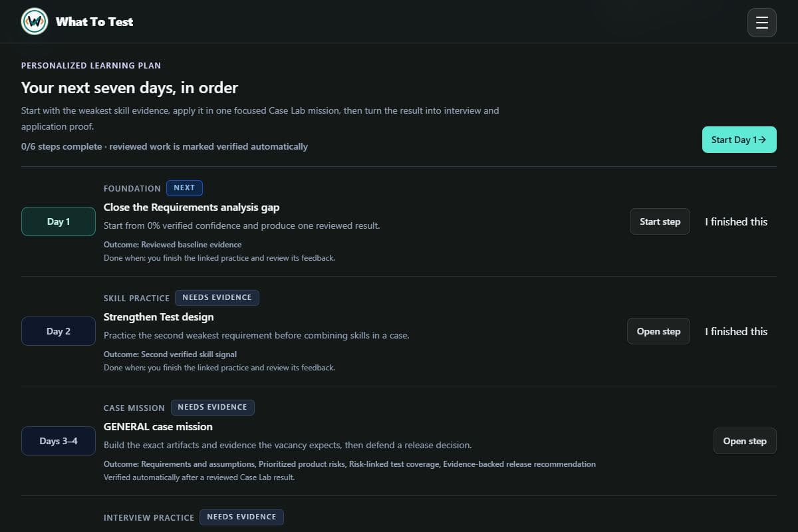Click NEEDS EVIDENCE tag beside Case Mission
This screenshot has height=532, width=798.
pyautogui.click(x=212, y=407)
